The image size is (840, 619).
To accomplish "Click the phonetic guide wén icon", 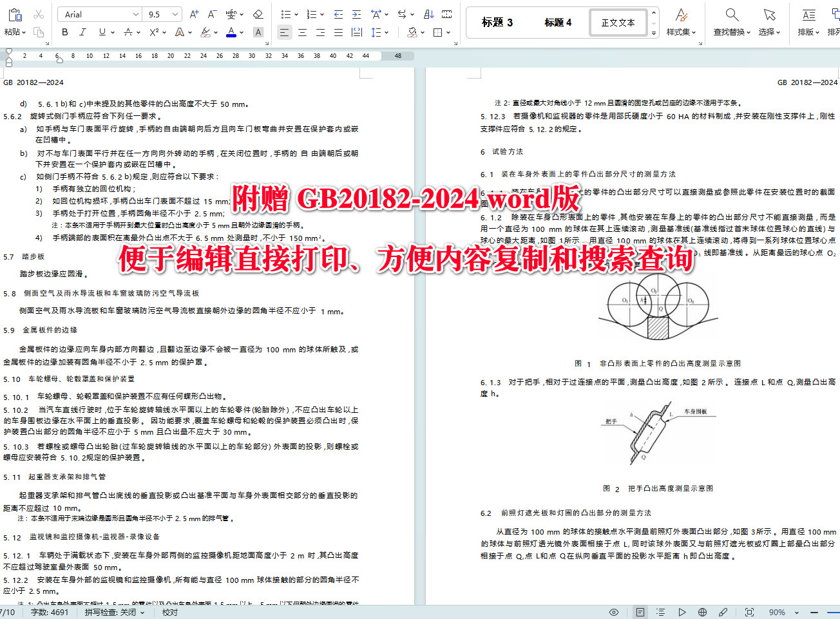I will pyautogui.click(x=230, y=14).
